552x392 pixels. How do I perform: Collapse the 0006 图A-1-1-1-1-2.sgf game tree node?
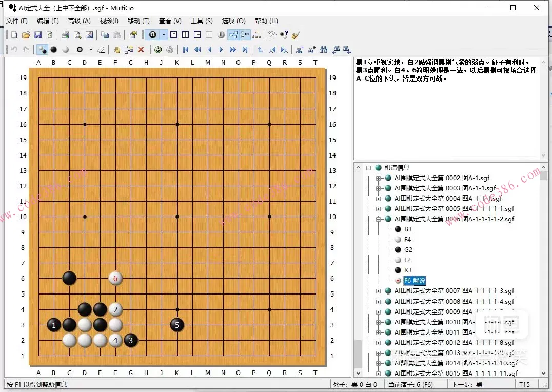pos(378,219)
